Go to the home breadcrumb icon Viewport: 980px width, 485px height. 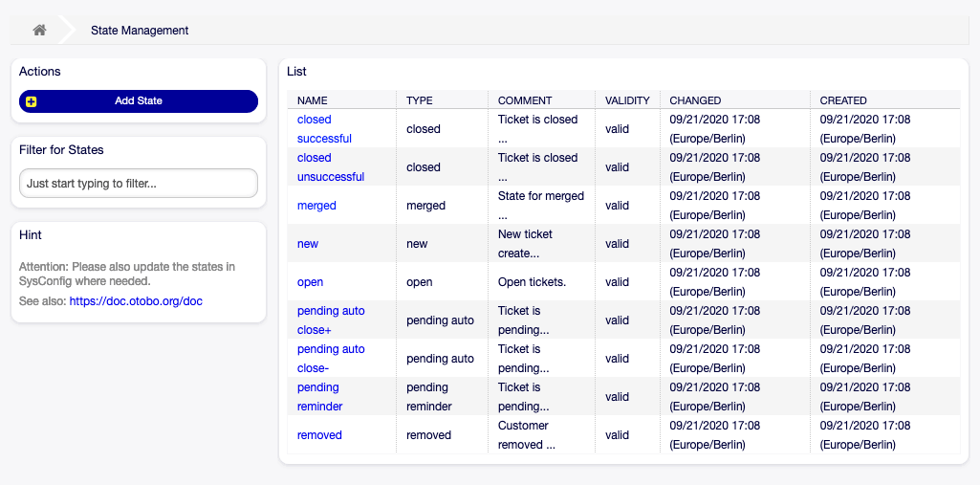39,30
